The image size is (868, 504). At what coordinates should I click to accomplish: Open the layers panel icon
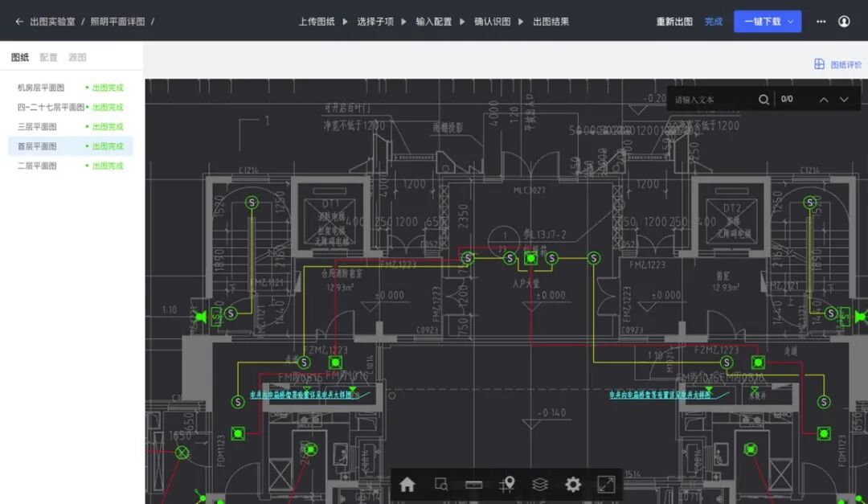click(540, 485)
